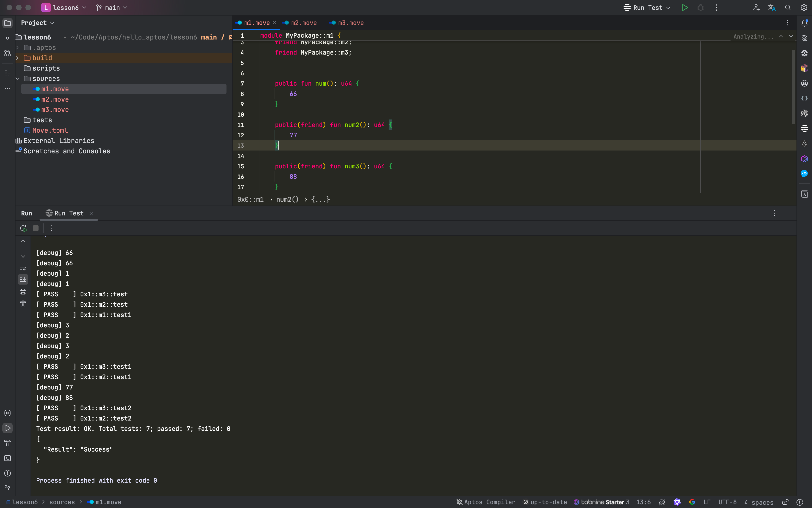Open Project view selector dropdown
The width and height of the screenshot is (812, 508).
point(38,23)
